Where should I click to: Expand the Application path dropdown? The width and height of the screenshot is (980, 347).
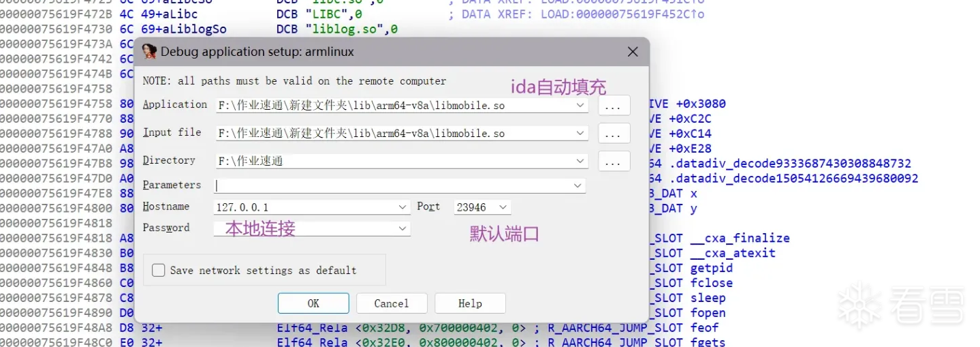pyautogui.click(x=580, y=106)
